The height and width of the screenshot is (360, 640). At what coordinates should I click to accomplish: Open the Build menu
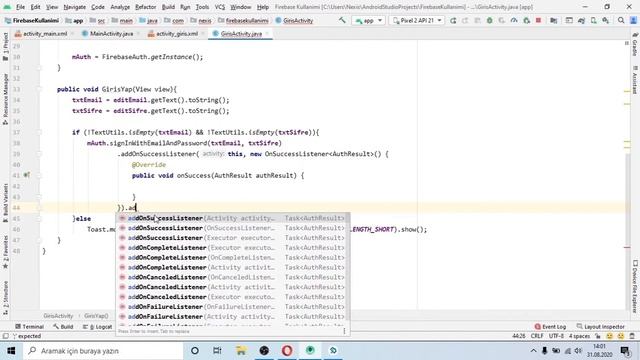click(x=168, y=7)
